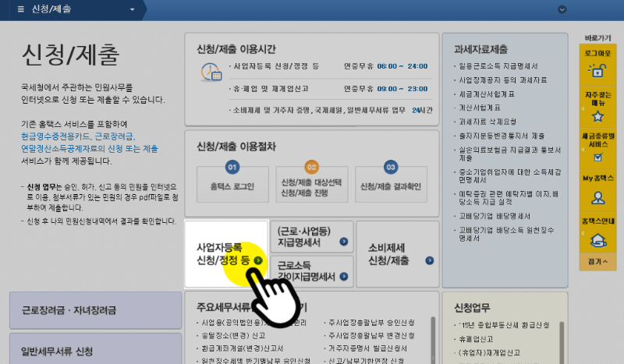This screenshot has height=364, width=624.
Task: Click the 신청업무 list scrollbar
Action: click(562, 342)
